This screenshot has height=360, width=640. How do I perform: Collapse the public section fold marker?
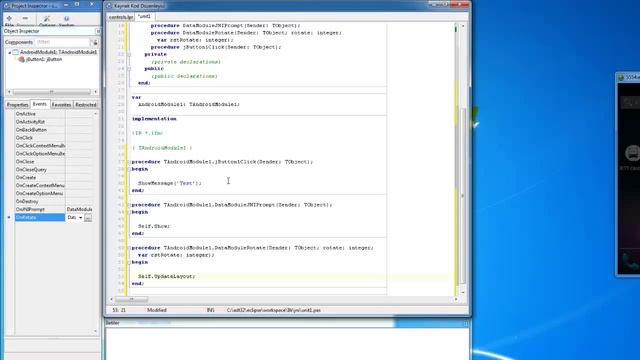tap(129, 69)
